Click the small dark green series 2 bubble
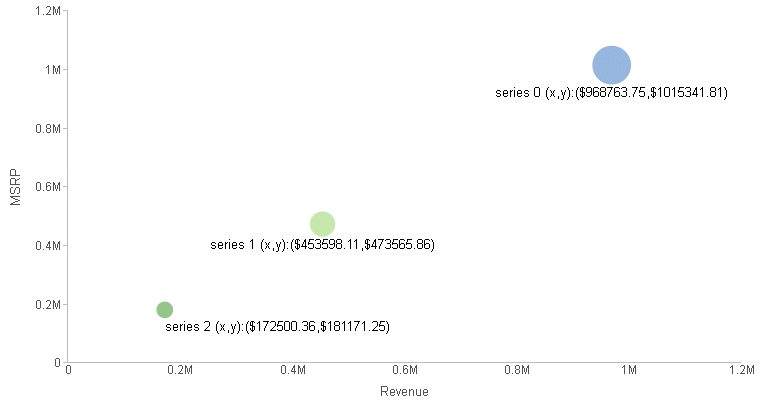The image size is (763, 403). tap(164, 310)
